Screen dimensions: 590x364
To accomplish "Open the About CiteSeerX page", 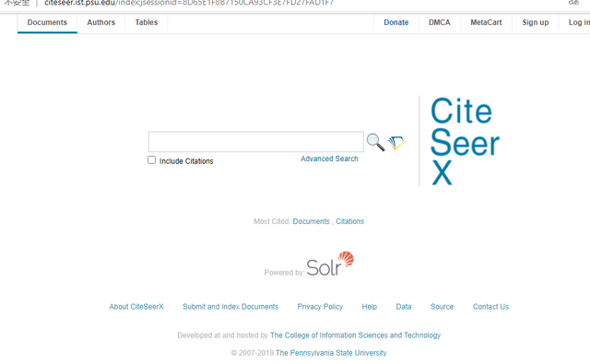I will point(136,307).
